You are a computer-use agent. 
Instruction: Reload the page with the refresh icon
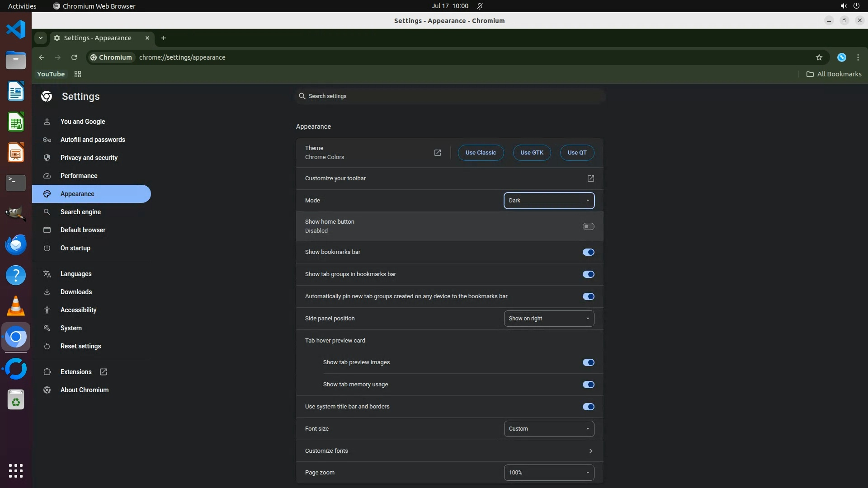click(x=74, y=57)
